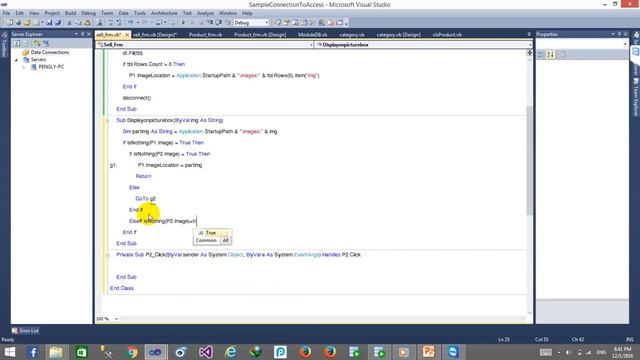Open the Visual Studio icon on the taskbar
This screenshot has height=360, width=640.
pos(206,352)
